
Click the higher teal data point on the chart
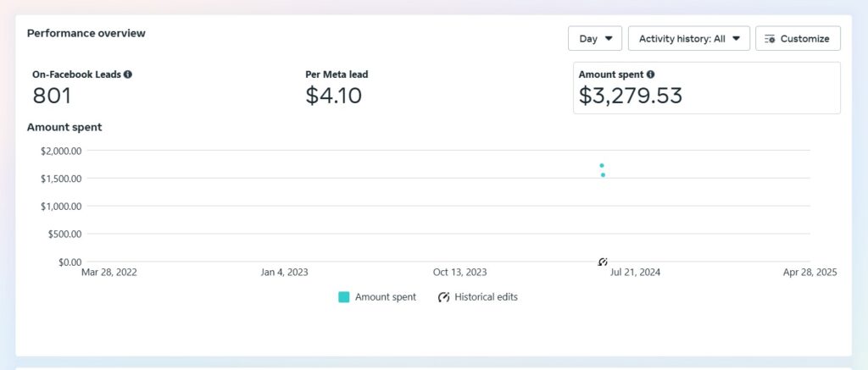point(602,165)
